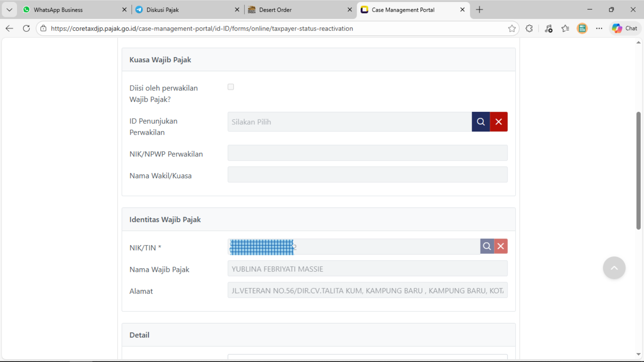Viewport: 644px width, 362px height.
Task: Open browser settings and more menu
Action: pyautogui.click(x=599, y=29)
